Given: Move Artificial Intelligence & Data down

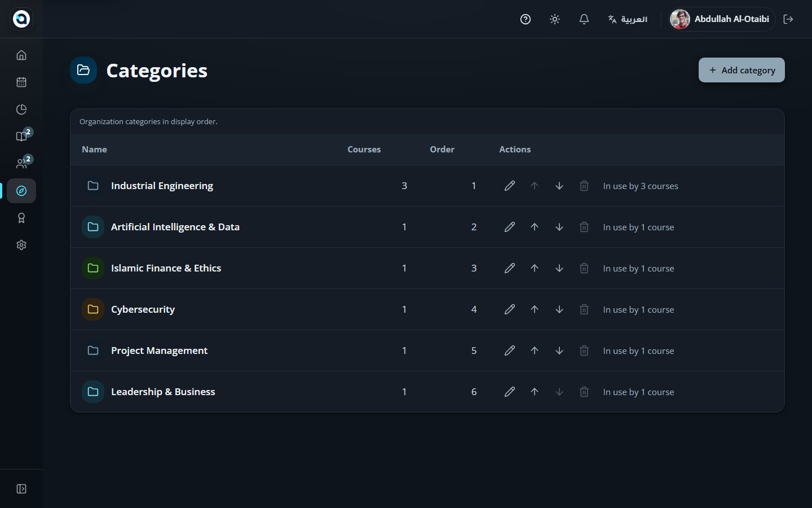Looking at the screenshot, I should click(x=559, y=227).
